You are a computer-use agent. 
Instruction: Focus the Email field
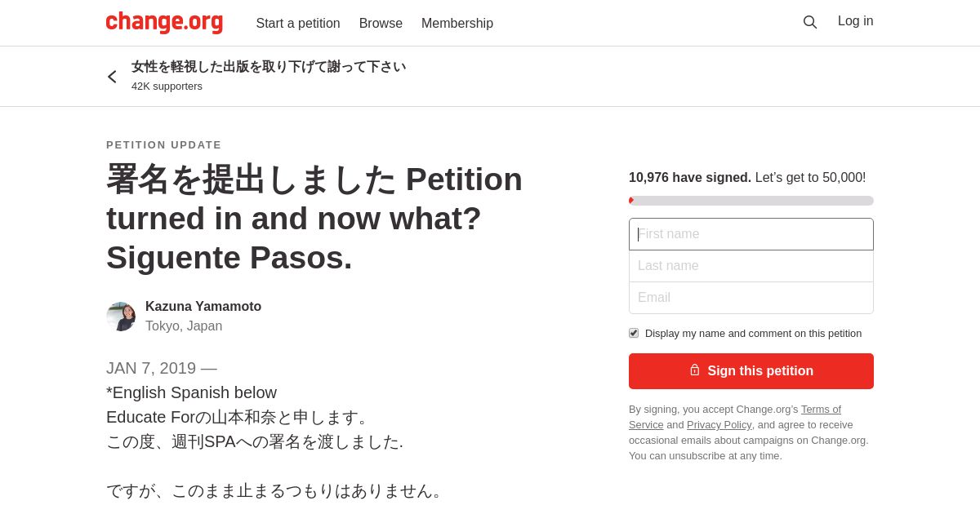(751, 298)
